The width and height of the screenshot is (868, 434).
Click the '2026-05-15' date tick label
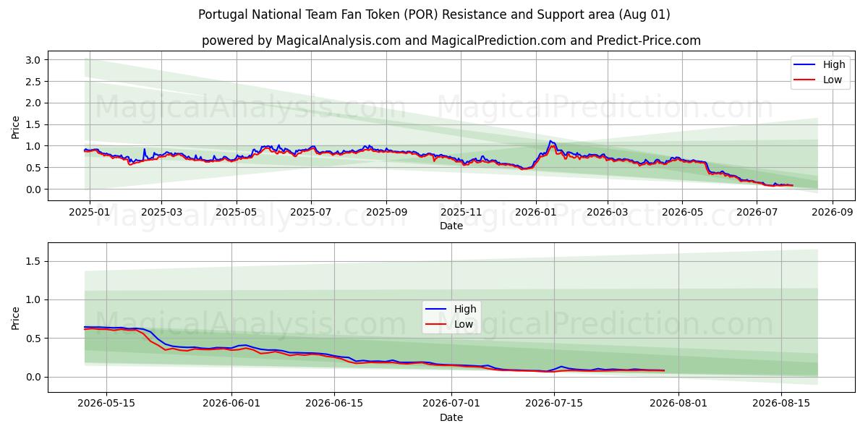106,404
